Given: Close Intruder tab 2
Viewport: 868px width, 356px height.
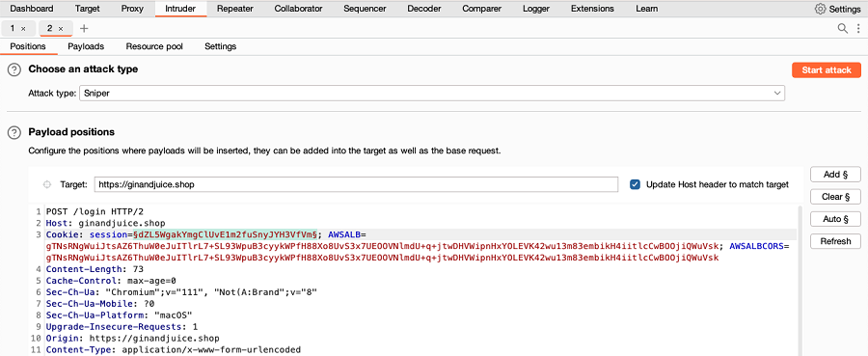Looking at the screenshot, I should click(x=61, y=28).
